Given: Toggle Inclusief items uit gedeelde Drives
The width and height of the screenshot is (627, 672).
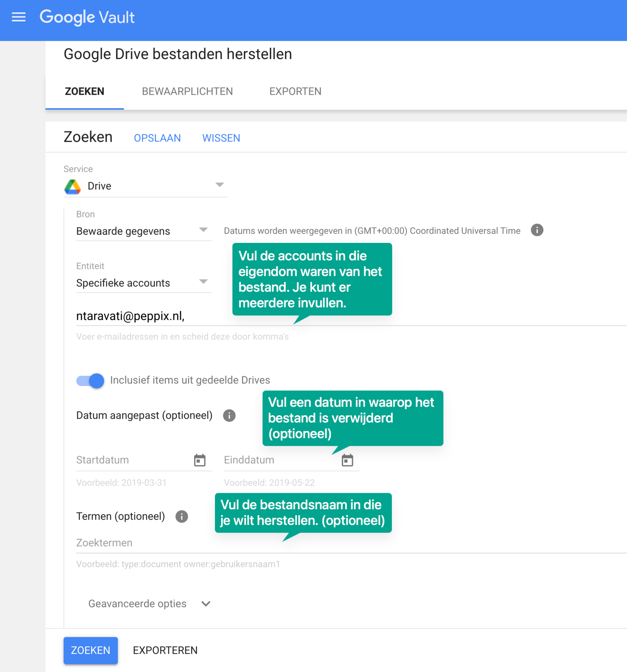Looking at the screenshot, I should [90, 381].
